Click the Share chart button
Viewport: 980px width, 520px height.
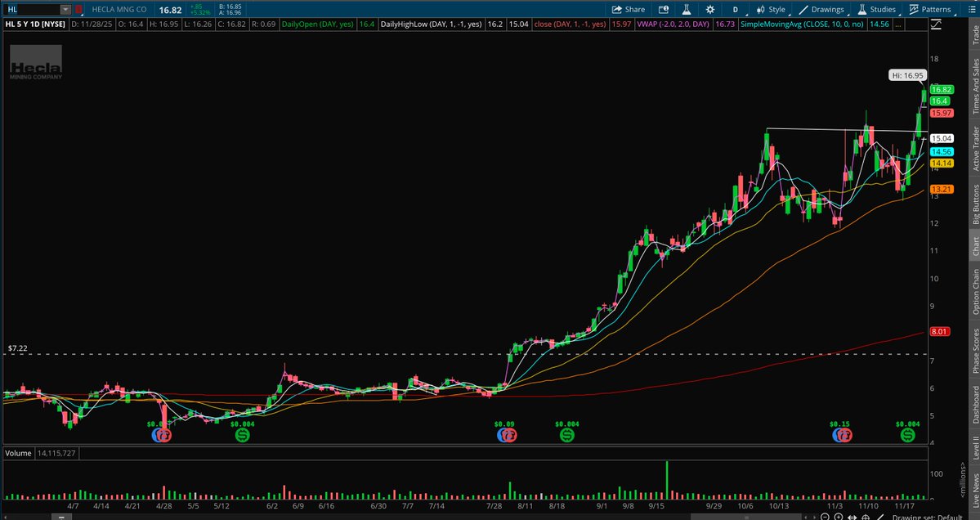point(628,9)
